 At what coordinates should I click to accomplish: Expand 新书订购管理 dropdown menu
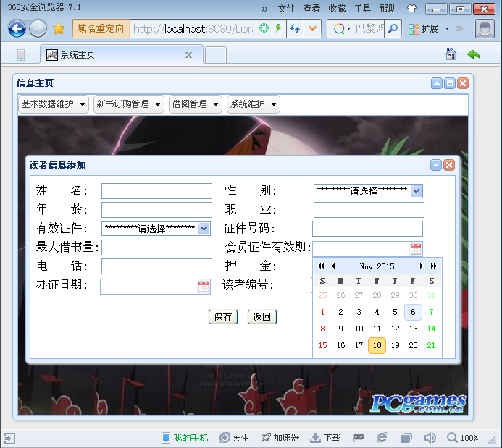[x=129, y=104]
